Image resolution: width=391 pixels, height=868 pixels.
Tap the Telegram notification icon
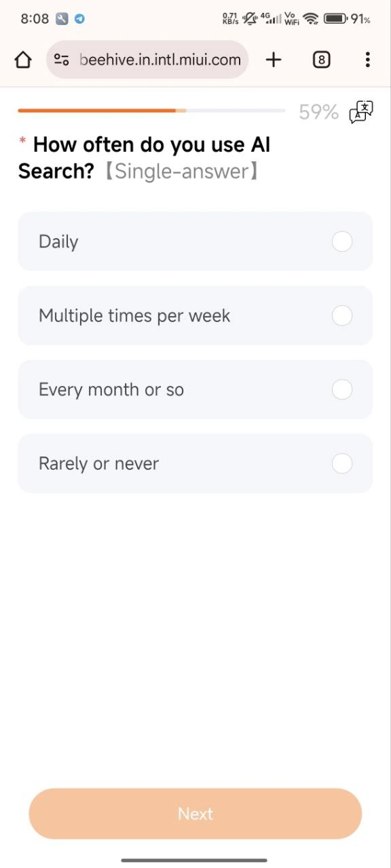(80, 19)
